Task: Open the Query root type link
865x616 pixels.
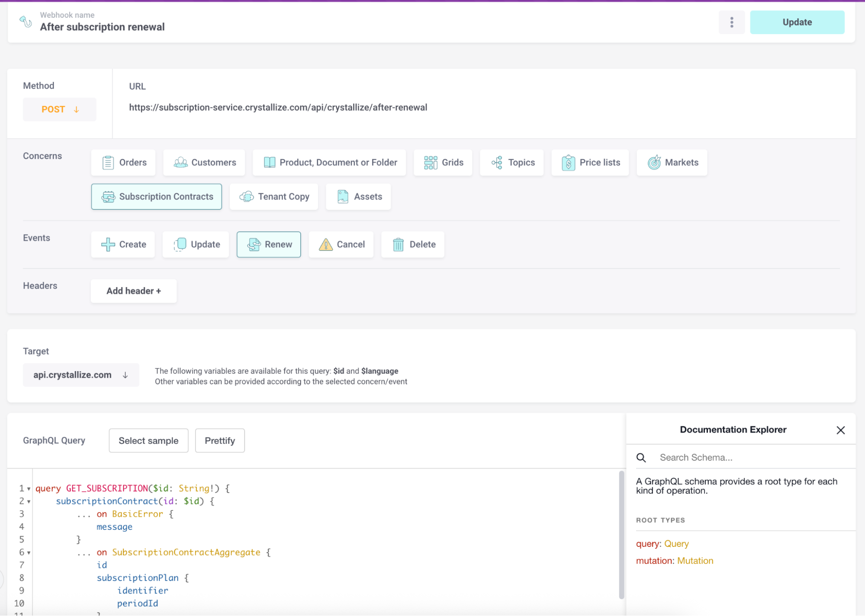Action: point(676,544)
